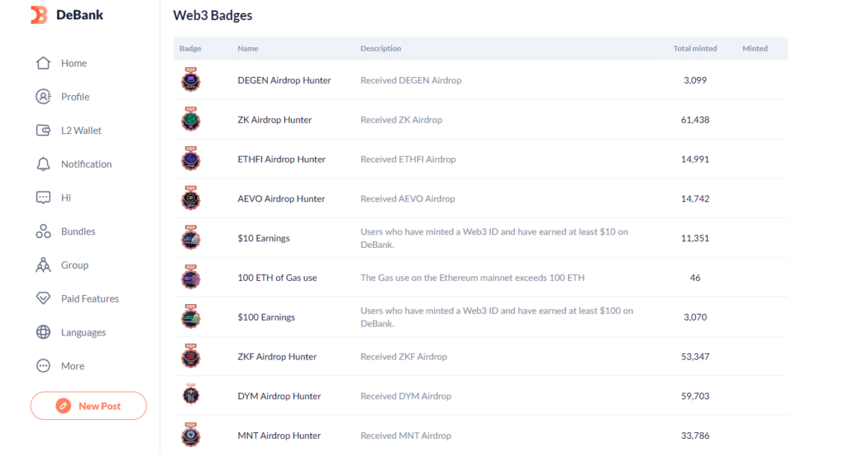Click the DeBank logo icon
This screenshot has width=868, height=453.
[x=39, y=15]
